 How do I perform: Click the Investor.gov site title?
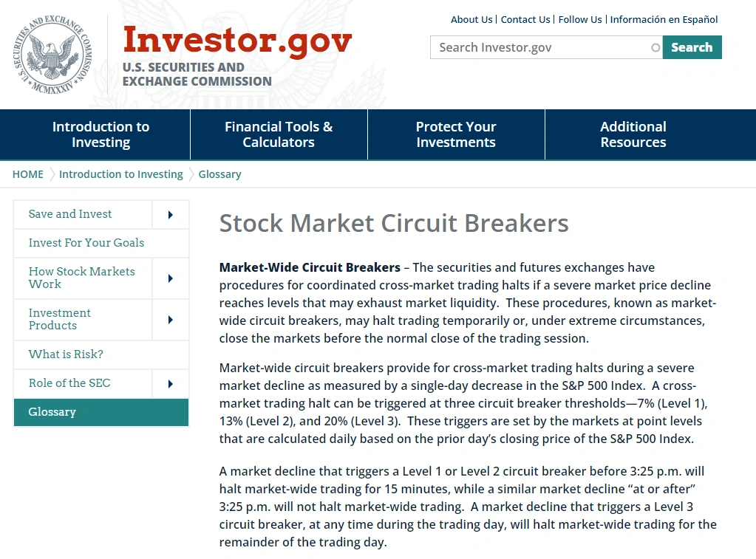click(x=237, y=40)
